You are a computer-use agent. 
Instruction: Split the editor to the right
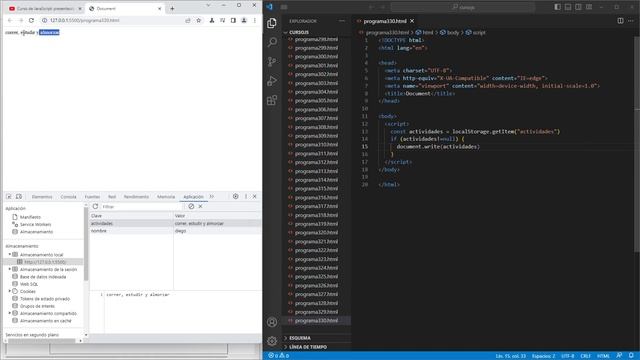(x=620, y=21)
